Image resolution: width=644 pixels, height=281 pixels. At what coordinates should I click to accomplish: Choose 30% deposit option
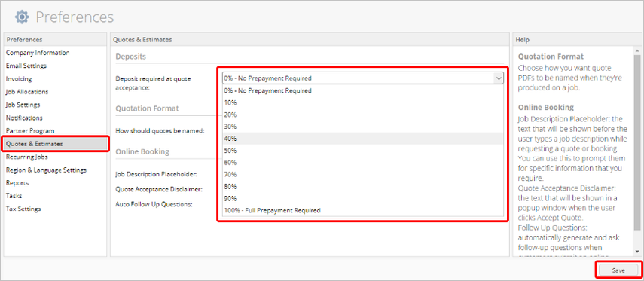coord(363,127)
